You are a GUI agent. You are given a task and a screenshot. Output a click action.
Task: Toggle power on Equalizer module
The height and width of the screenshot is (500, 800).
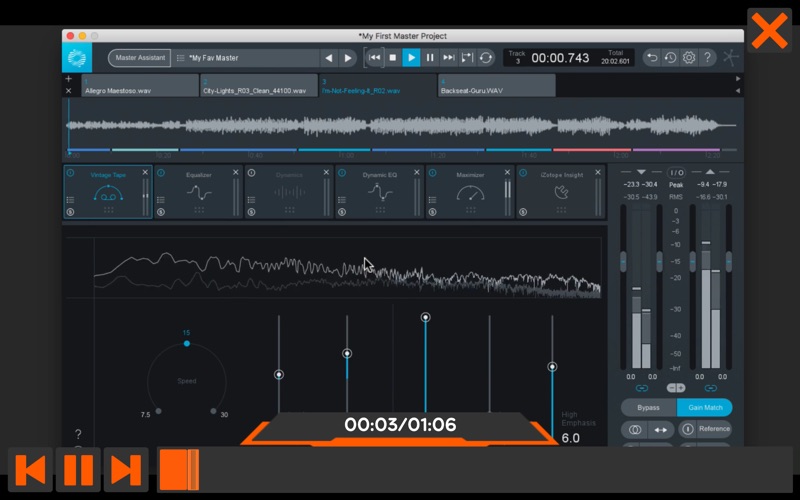point(161,173)
